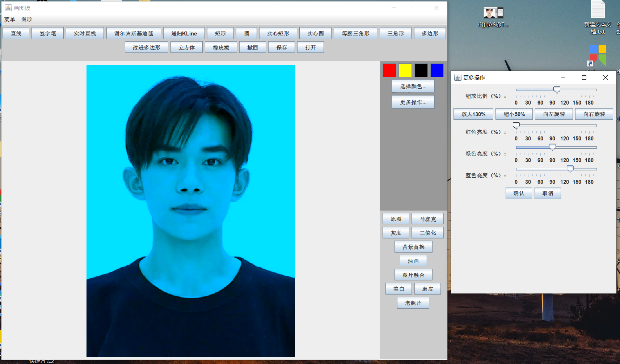This screenshot has width=620, height=364.
Task: Click the 红色亮度 slider thumb
Action: point(516,126)
